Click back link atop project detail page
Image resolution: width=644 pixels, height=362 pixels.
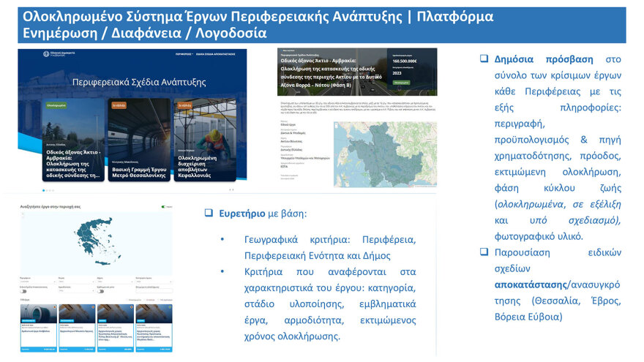286,50
